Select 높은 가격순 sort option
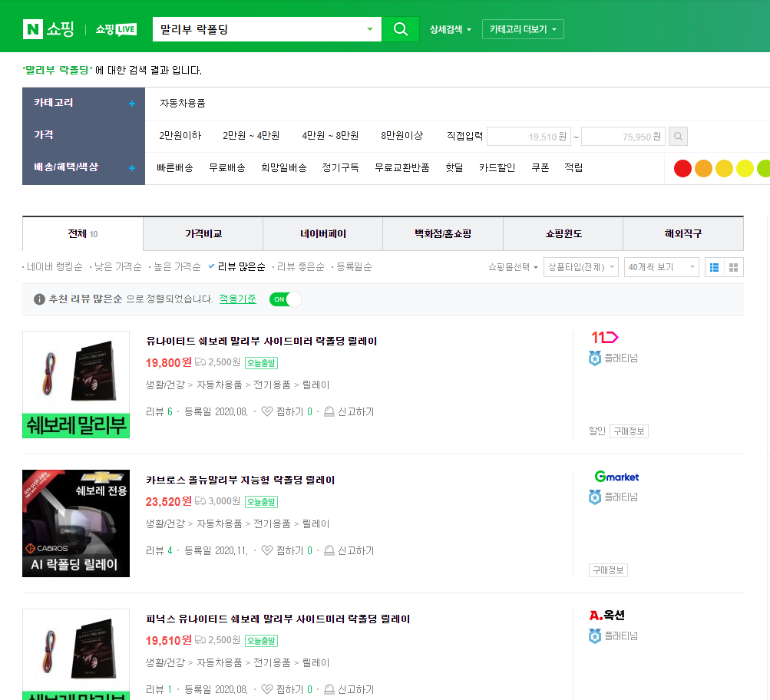 click(x=177, y=266)
